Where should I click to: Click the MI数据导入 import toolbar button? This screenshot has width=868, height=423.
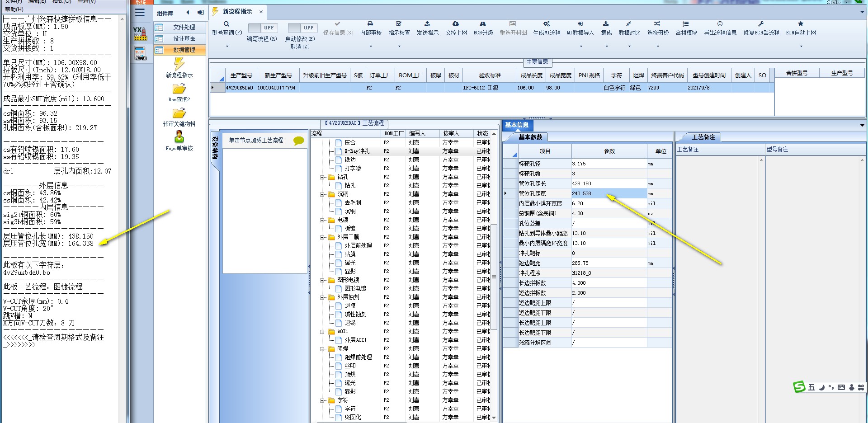580,28
